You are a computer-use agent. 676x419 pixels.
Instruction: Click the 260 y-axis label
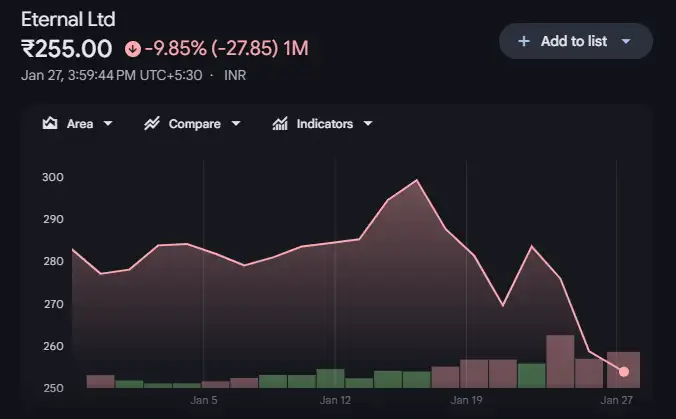point(53,346)
